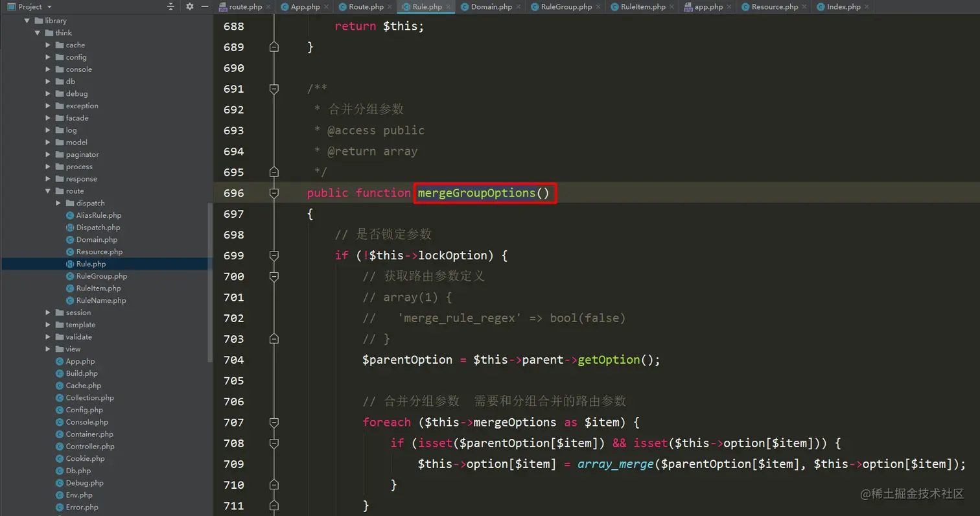This screenshot has height=516, width=980.
Task: Select the model folder in tree
Action: (71, 143)
